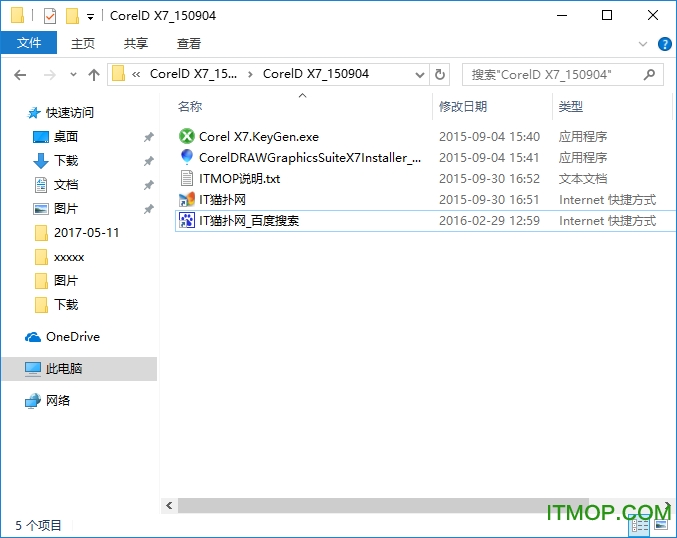Screen dimensions: 677x538
Task: Go back with the left arrow
Action: pyautogui.click(x=20, y=75)
